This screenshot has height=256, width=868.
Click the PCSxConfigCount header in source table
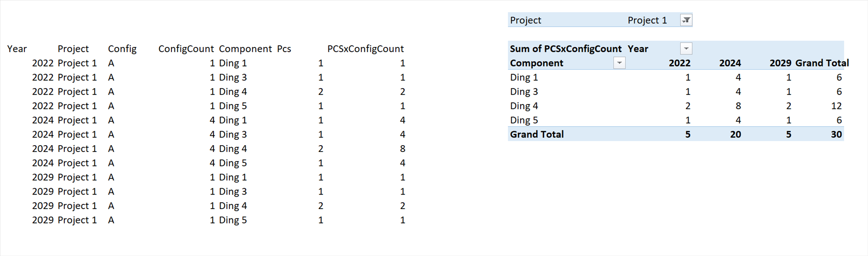click(x=365, y=48)
